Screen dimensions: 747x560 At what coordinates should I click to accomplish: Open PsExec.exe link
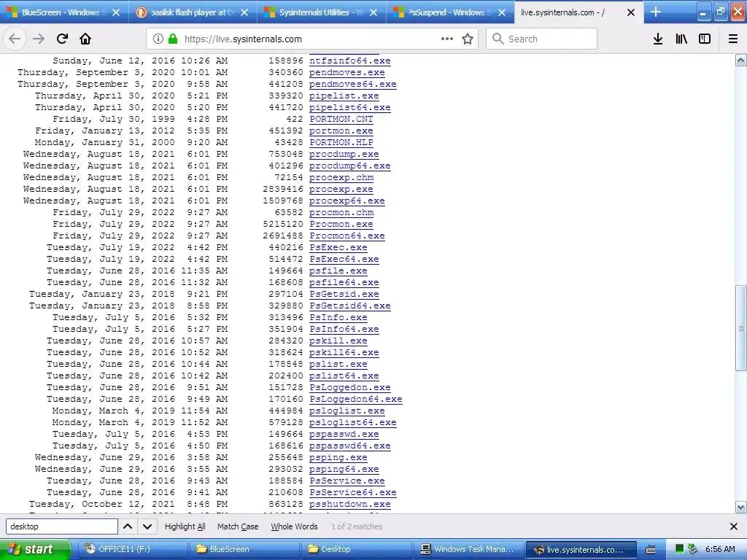pos(338,247)
